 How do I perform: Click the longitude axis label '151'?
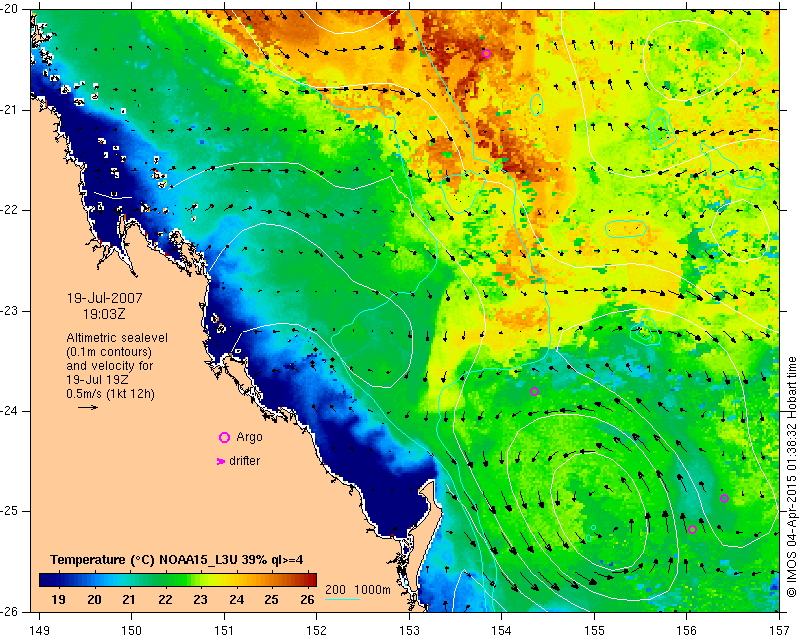point(224,631)
